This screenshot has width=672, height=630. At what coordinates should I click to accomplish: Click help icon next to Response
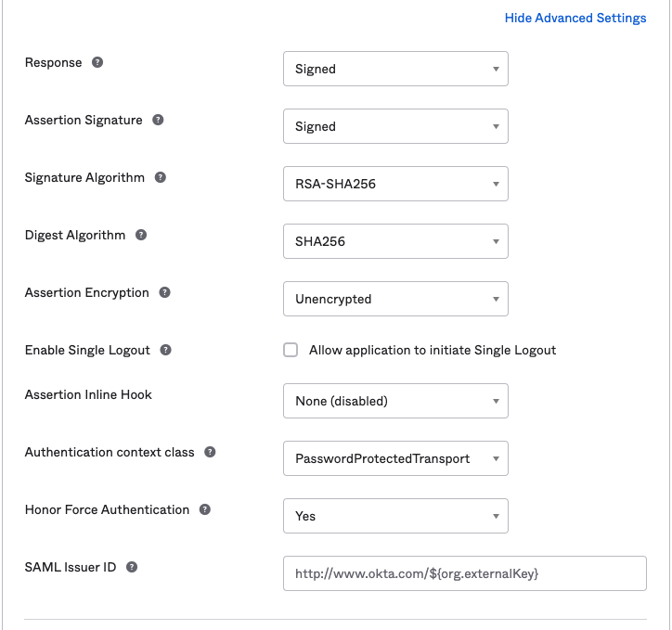97,63
